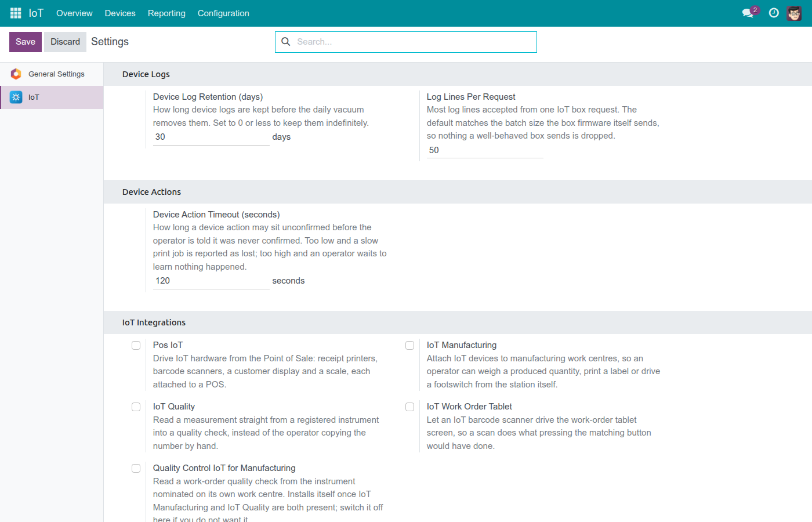The width and height of the screenshot is (812, 522).
Task: Click the General Settings hexagon icon
Action: tap(16, 74)
